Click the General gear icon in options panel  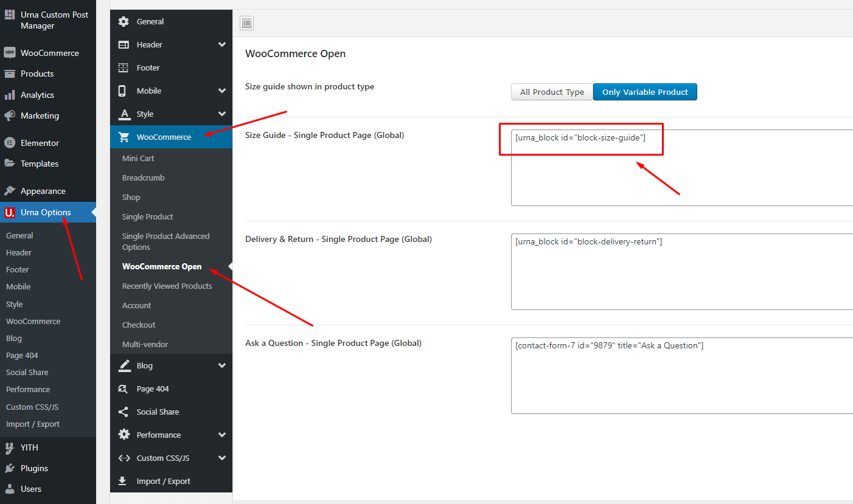coord(124,21)
